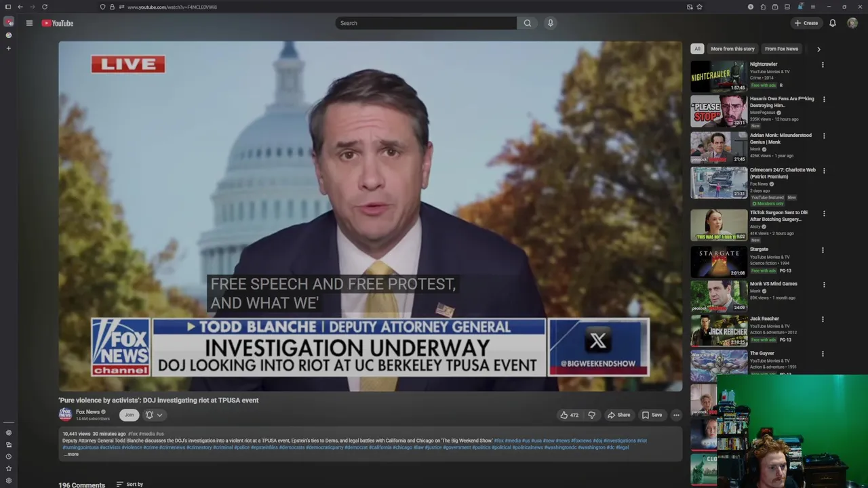Go to the YouTube home logo
868x488 pixels.
58,23
